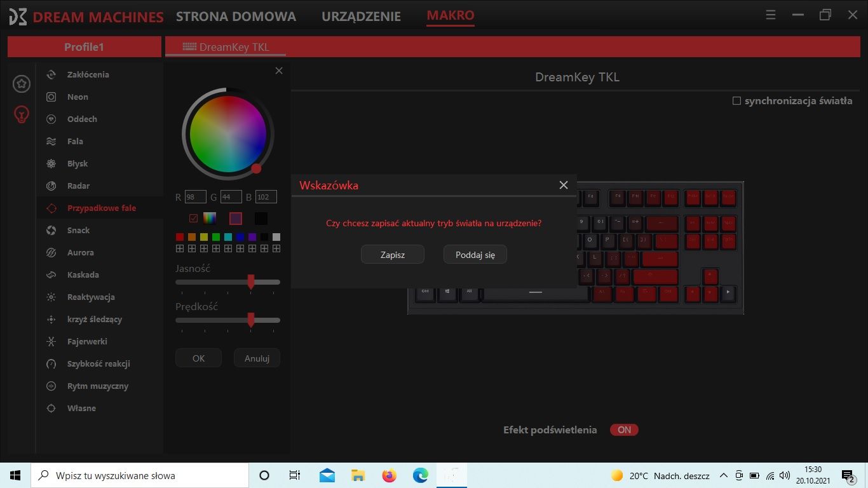Open the Windows notification center
This screenshot has height=488, width=868.
point(848,475)
